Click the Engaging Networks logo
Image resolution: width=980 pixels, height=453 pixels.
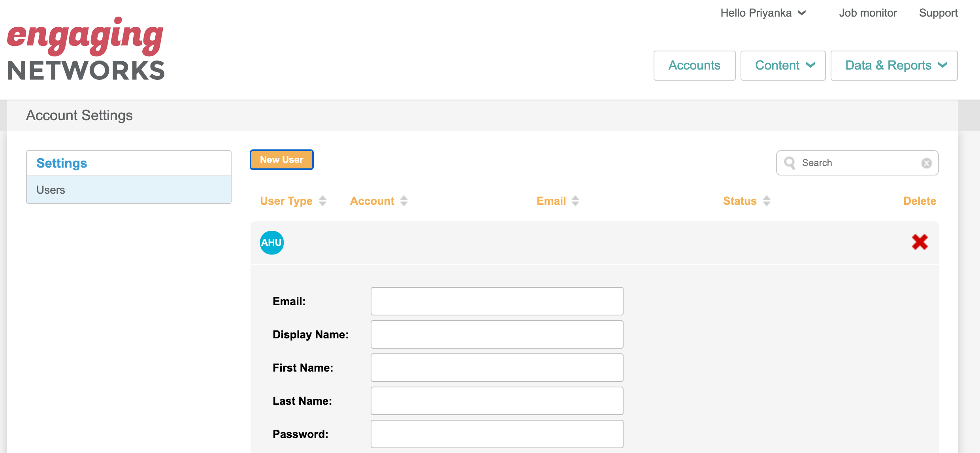coord(86,49)
